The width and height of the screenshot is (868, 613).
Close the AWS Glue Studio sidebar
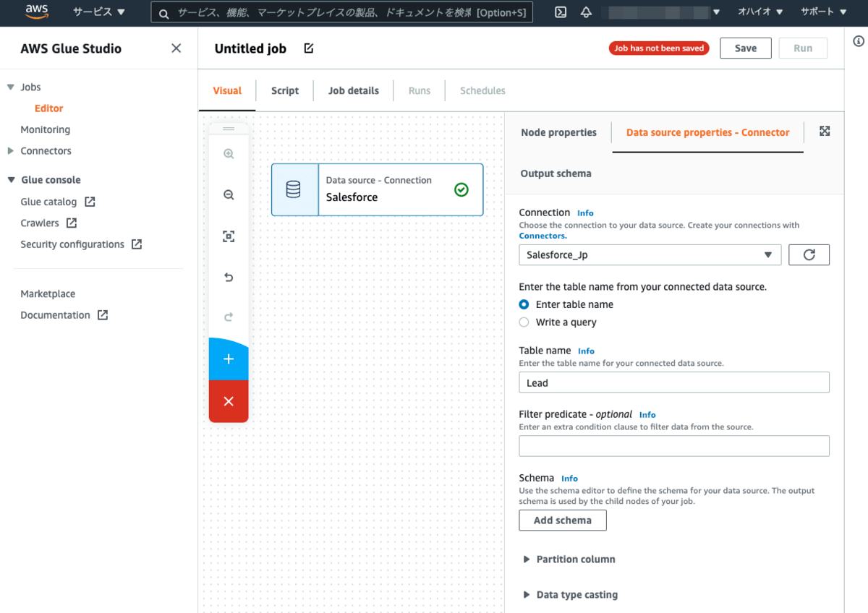176,48
